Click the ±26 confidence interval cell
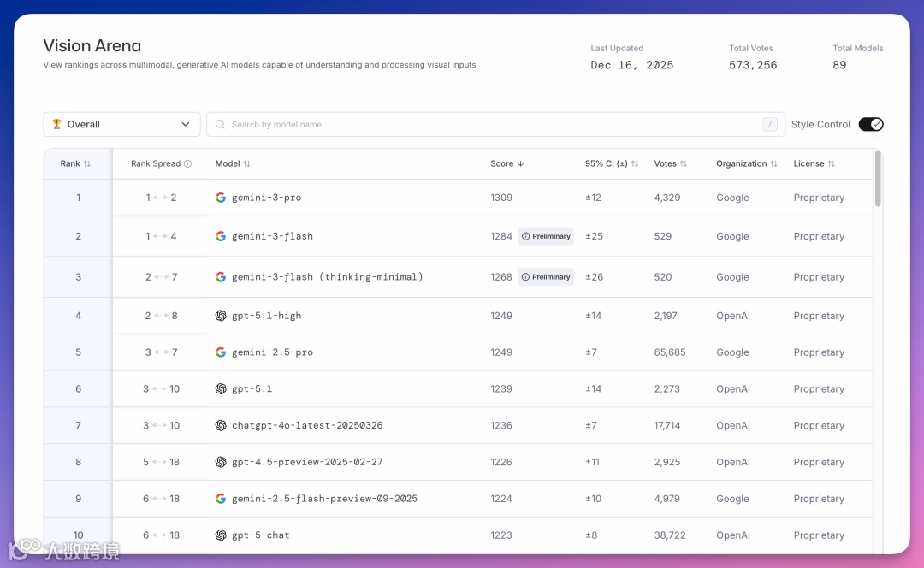The image size is (924, 568). point(594,277)
